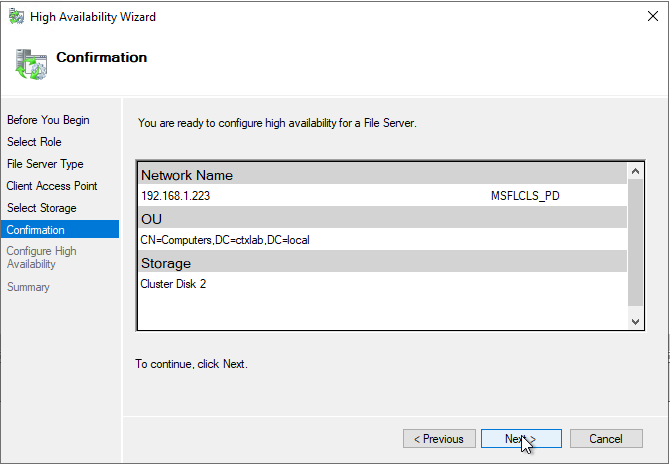Image resolution: width=670 pixels, height=465 pixels.
Task: Select the Select Role step in sidebar
Action: pyautogui.click(x=34, y=142)
